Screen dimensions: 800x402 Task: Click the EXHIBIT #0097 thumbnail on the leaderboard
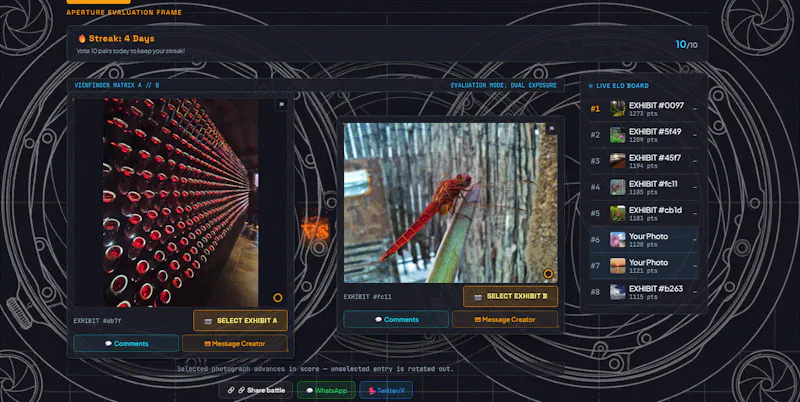(x=617, y=109)
